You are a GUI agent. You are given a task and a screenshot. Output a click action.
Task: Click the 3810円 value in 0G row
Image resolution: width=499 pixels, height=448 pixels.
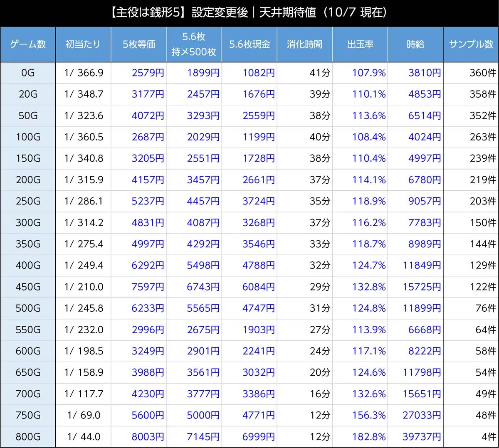click(425, 73)
